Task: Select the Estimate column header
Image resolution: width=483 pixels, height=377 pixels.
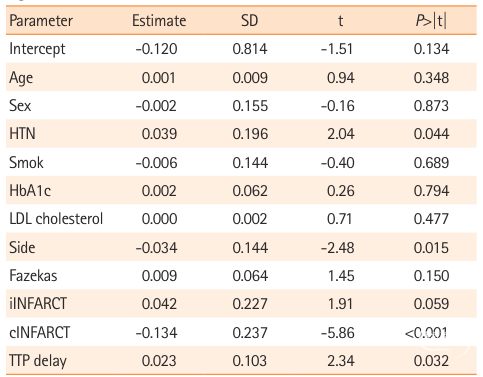Action: (x=159, y=21)
